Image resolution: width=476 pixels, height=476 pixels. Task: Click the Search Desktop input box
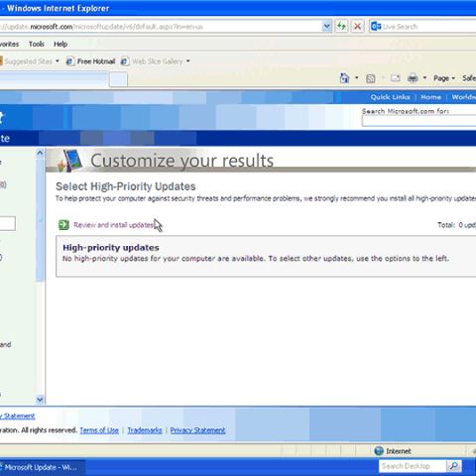tap(413, 466)
